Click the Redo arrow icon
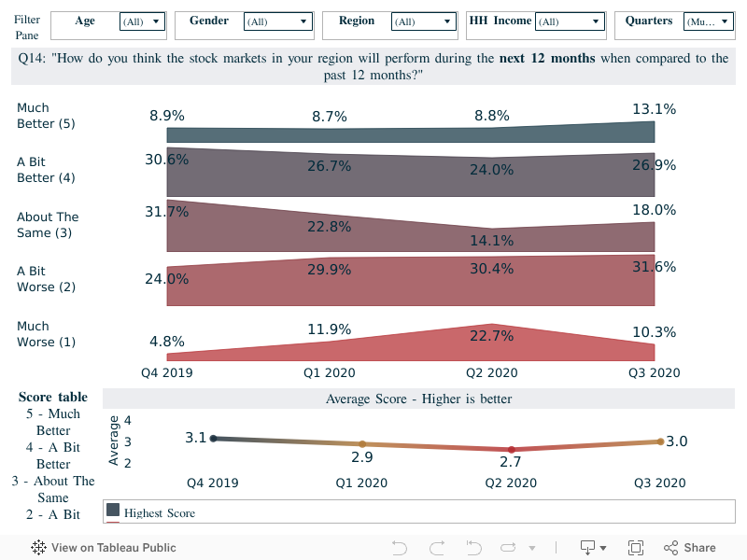 pos(437,548)
